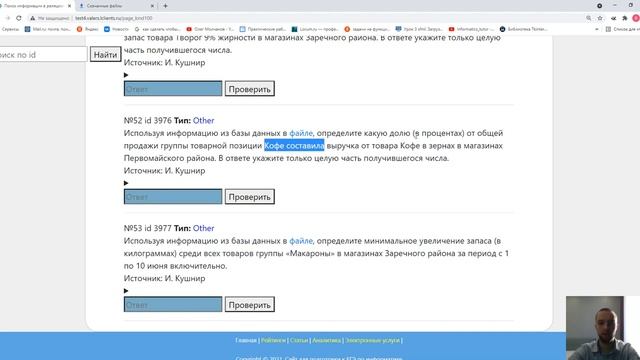This screenshot has height=360, width=640.
Task: Open the informatics_tutor YouTube bookmark
Action: pyautogui.click(x=471, y=29)
